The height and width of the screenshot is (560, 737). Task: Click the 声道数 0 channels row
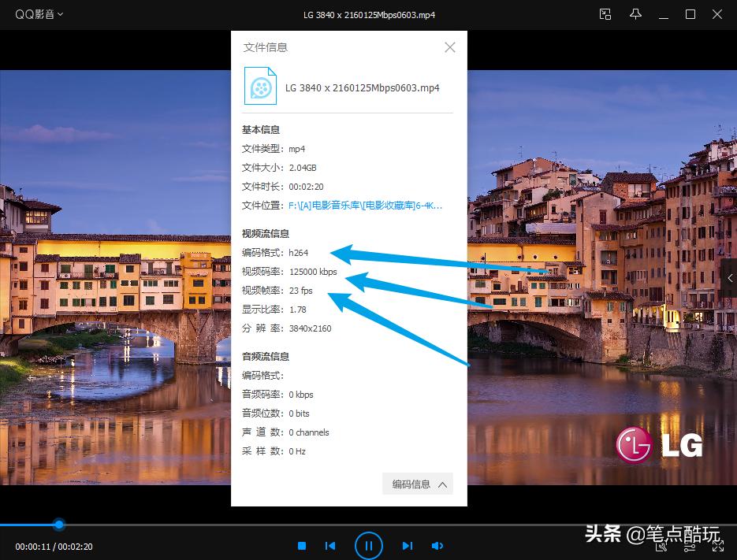point(285,432)
